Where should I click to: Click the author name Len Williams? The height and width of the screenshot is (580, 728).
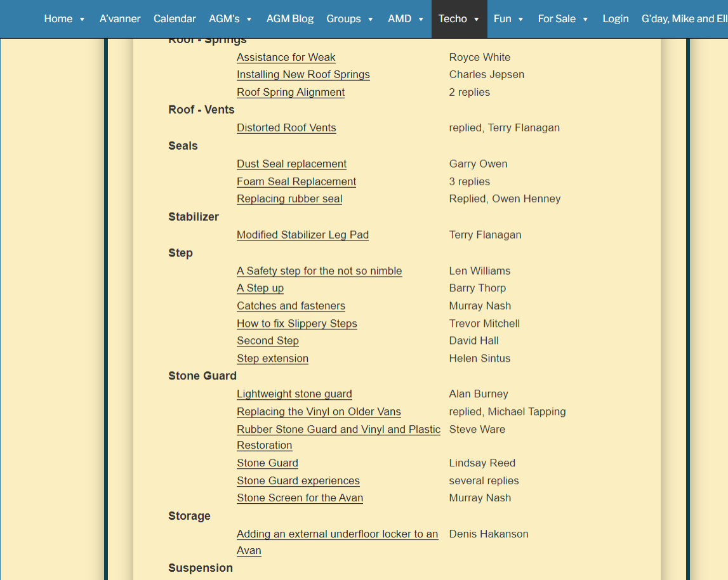(480, 271)
